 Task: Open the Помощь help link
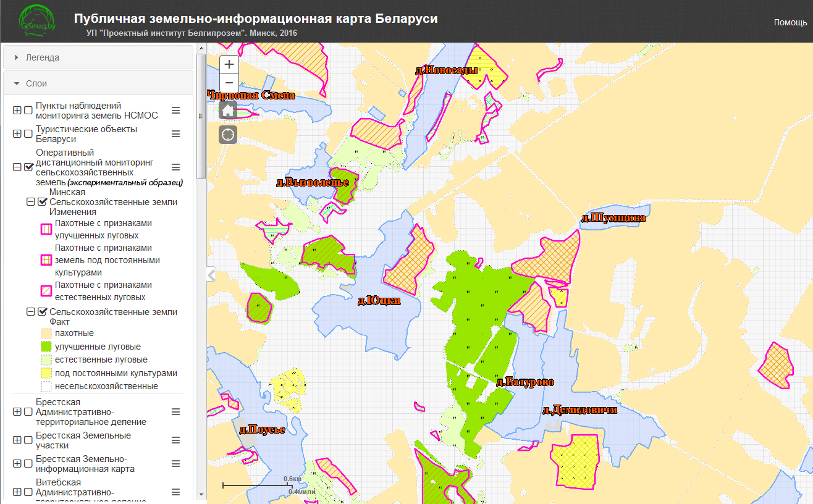pos(790,22)
